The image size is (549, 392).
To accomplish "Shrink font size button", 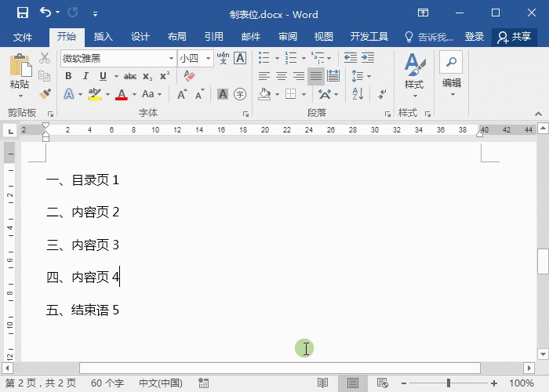I will 199,94.
